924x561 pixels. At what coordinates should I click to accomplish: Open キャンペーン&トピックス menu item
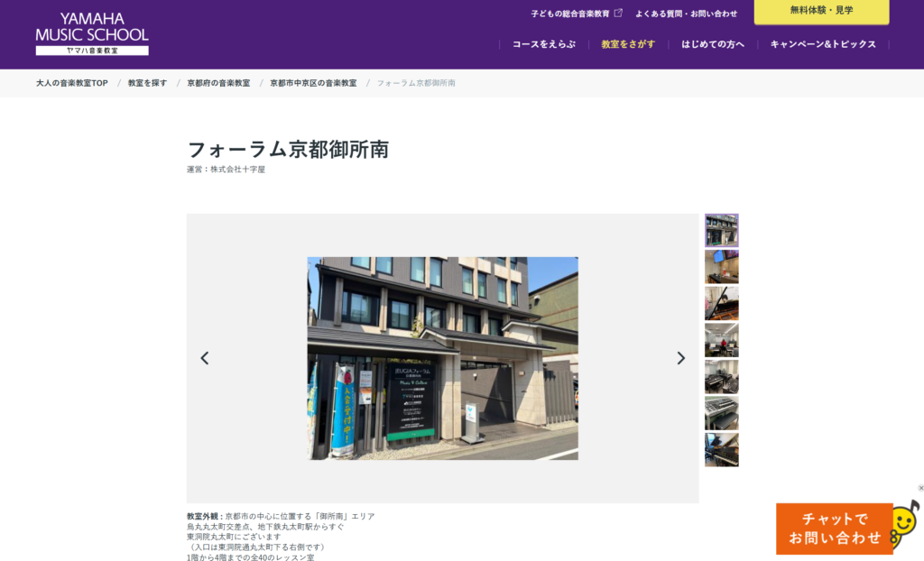pos(823,44)
